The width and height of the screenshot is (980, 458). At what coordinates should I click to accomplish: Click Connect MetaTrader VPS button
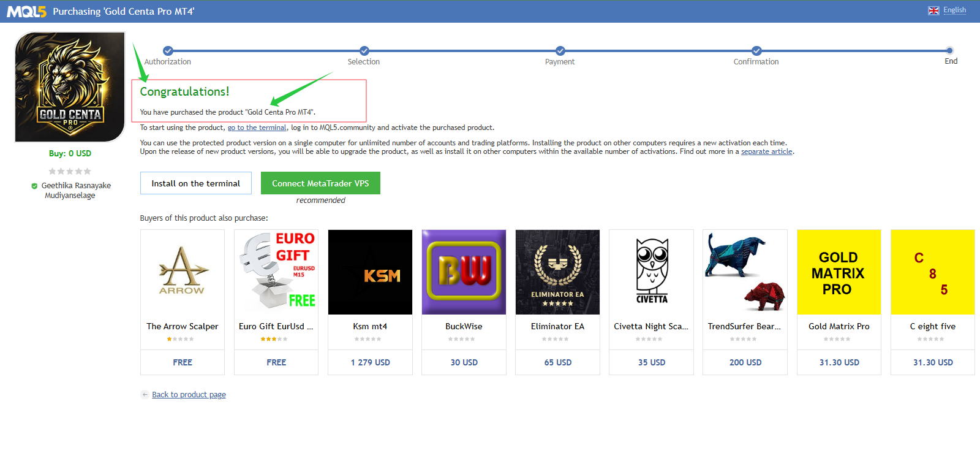pos(320,183)
